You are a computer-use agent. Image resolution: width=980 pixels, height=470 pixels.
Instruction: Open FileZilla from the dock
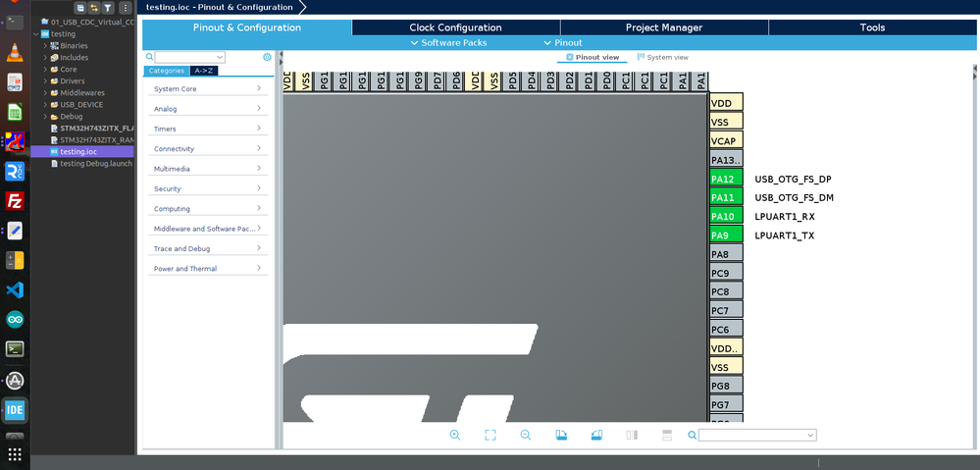15,201
